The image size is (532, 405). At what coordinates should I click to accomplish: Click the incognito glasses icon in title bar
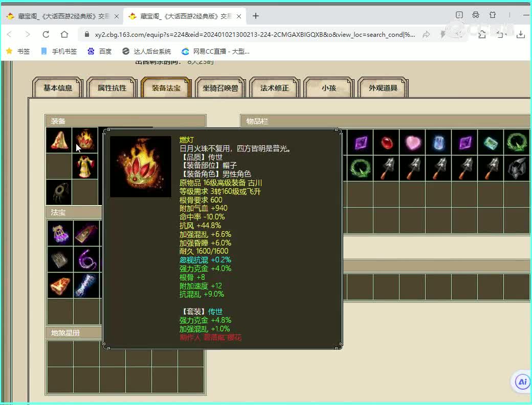click(x=476, y=15)
